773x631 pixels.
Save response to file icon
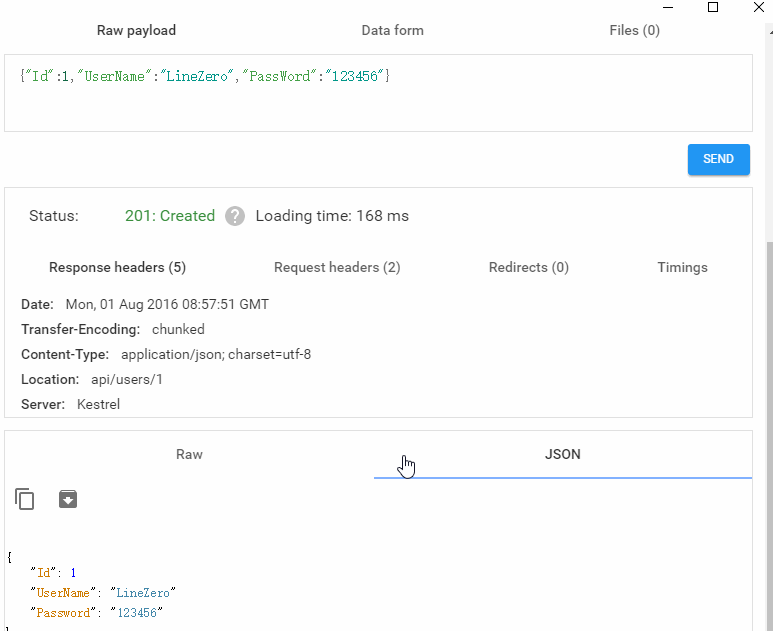click(68, 499)
